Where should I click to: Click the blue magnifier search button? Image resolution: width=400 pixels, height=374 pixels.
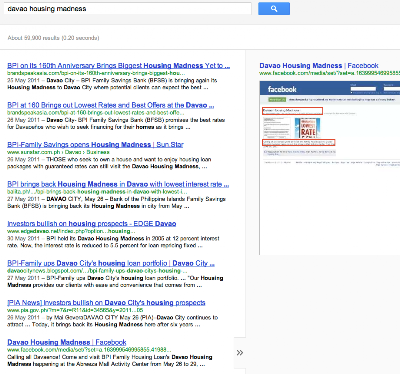pos(274,9)
